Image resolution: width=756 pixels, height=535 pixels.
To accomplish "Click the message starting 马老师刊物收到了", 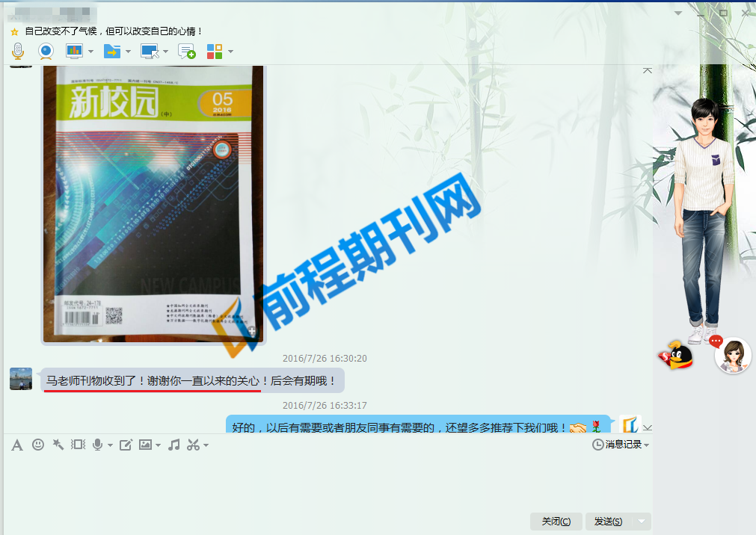I will coord(192,381).
